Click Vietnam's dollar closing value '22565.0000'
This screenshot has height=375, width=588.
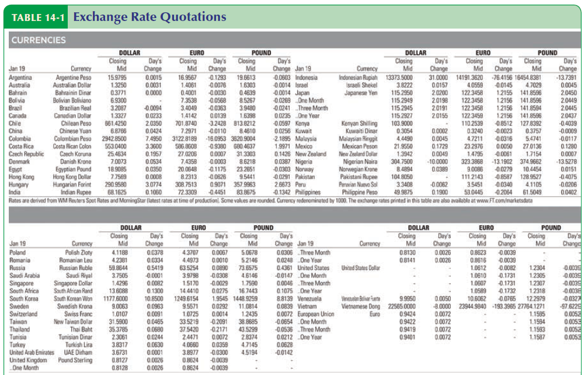click(402, 306)
